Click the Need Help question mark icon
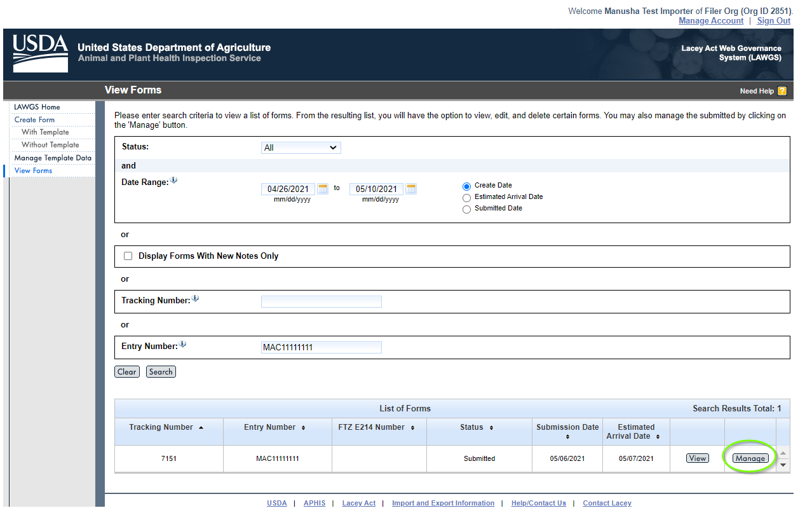This screenshot has width=812, height=515. point(782,91)
